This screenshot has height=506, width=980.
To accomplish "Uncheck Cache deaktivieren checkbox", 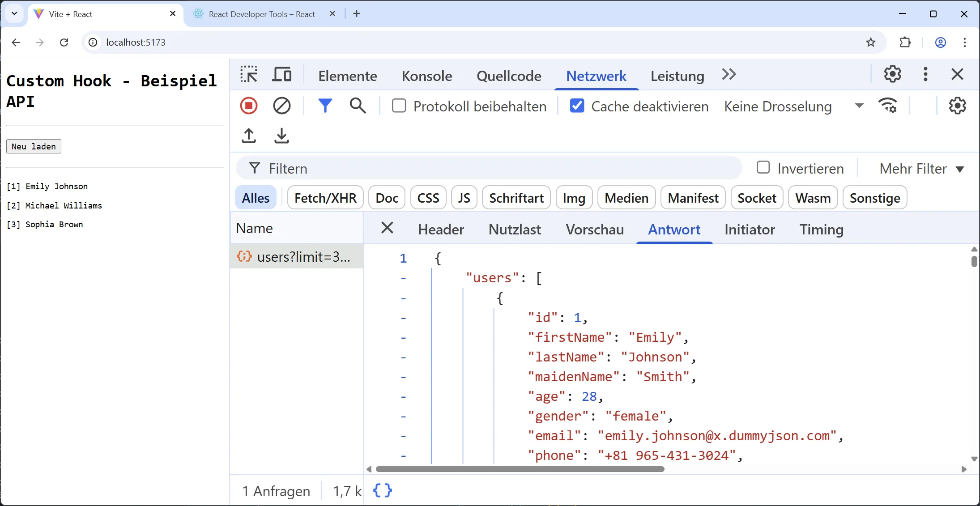I will tap(577, 106).
